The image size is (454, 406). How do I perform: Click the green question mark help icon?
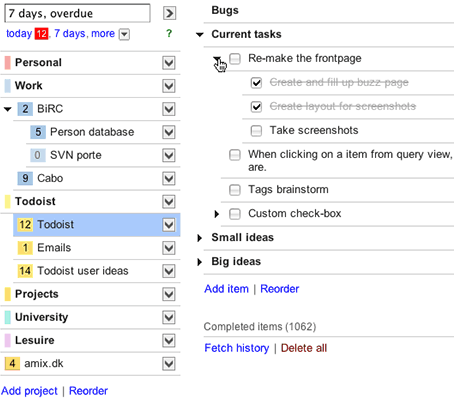[x=169, y=33]
